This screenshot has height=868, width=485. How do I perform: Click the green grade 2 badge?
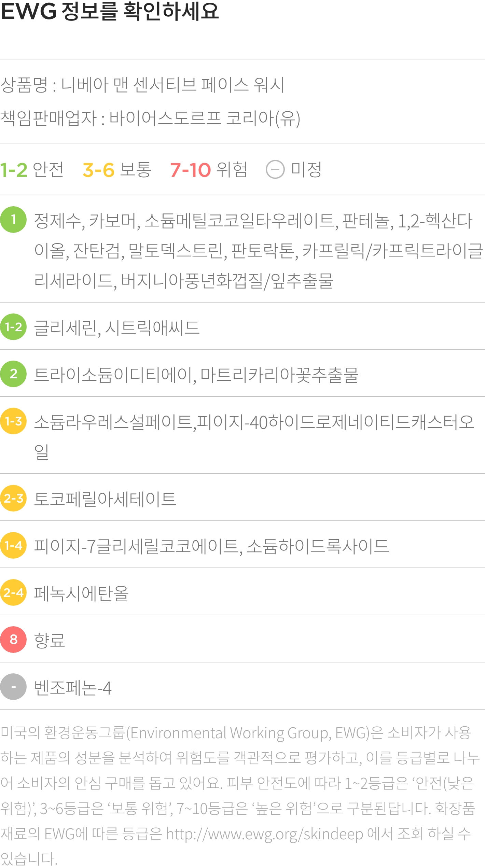click(x=13, y=374)
